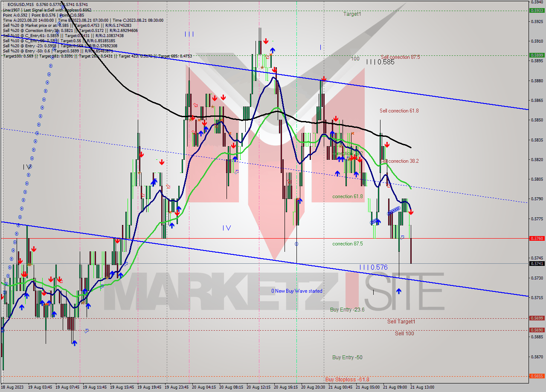
Task: Click the '20 Aug 04:15' time axis label
Action: click(x=203, y=387)
